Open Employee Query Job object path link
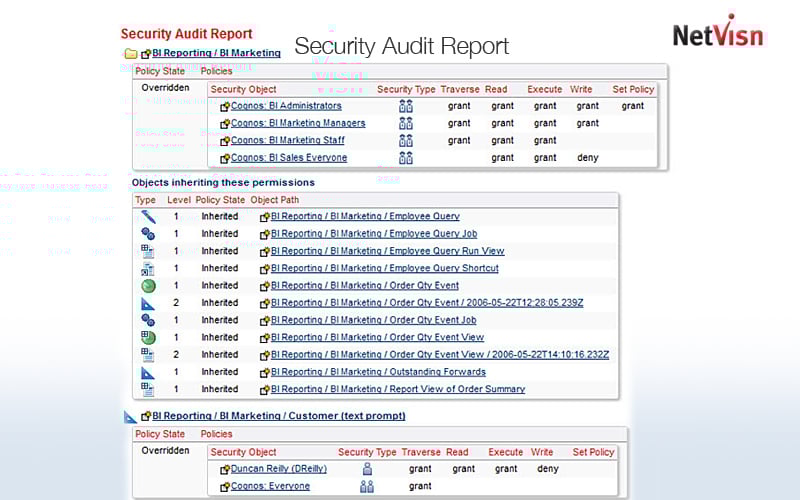 [x=374, y=234]
